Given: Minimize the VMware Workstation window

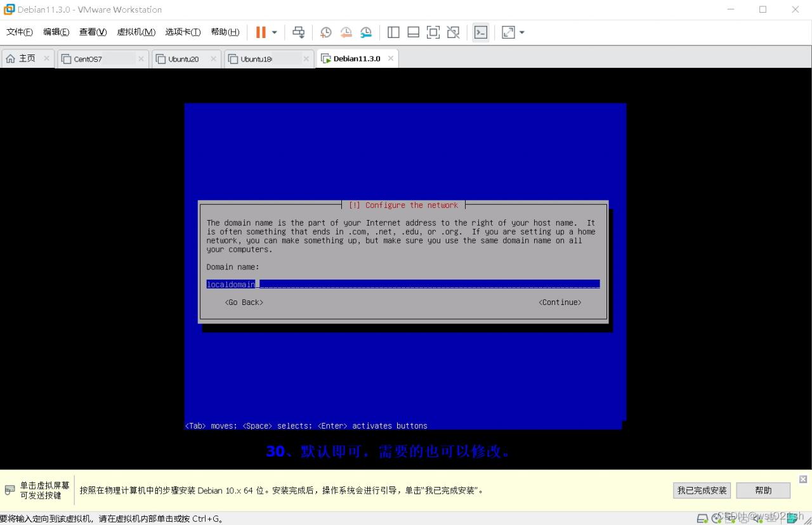Looking at the screenshot, I should click(730, 10).
